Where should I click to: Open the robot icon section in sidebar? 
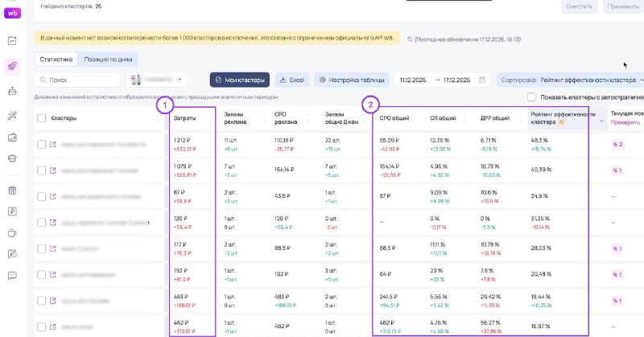(12, 91)
